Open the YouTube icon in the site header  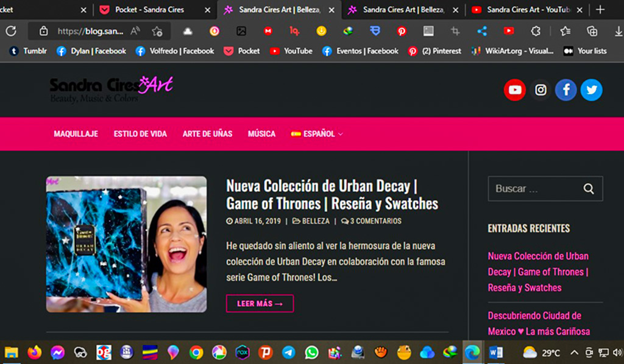[x=515, y=89]
